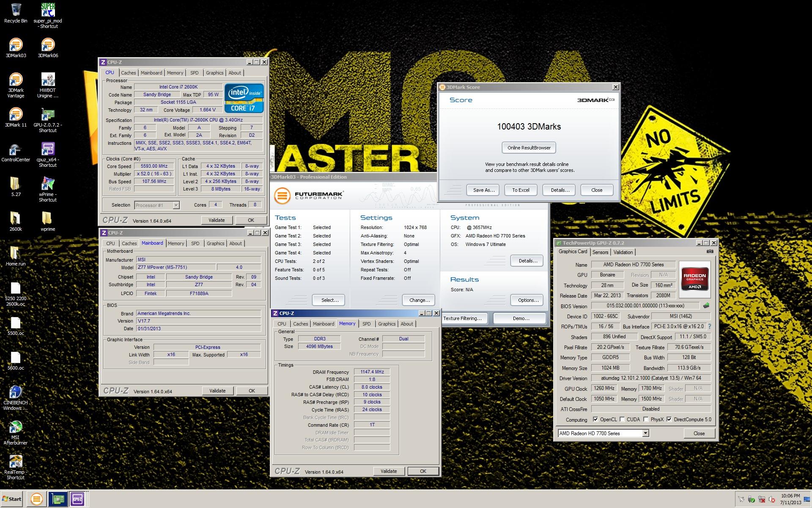This screenshot has height=508, width=812.
Task: Open the Recycle Bin desktop icon
Action: pos(16,13)
